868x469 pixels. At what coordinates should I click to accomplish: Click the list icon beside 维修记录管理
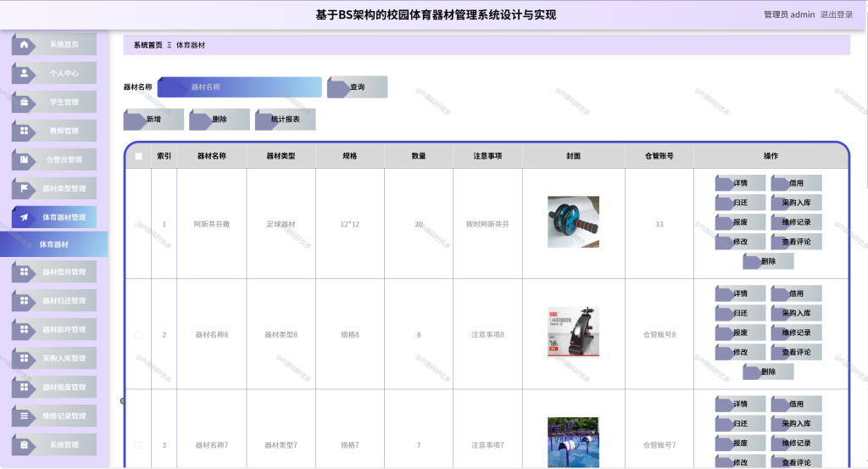pyautogui.click(x=24, y=416)
